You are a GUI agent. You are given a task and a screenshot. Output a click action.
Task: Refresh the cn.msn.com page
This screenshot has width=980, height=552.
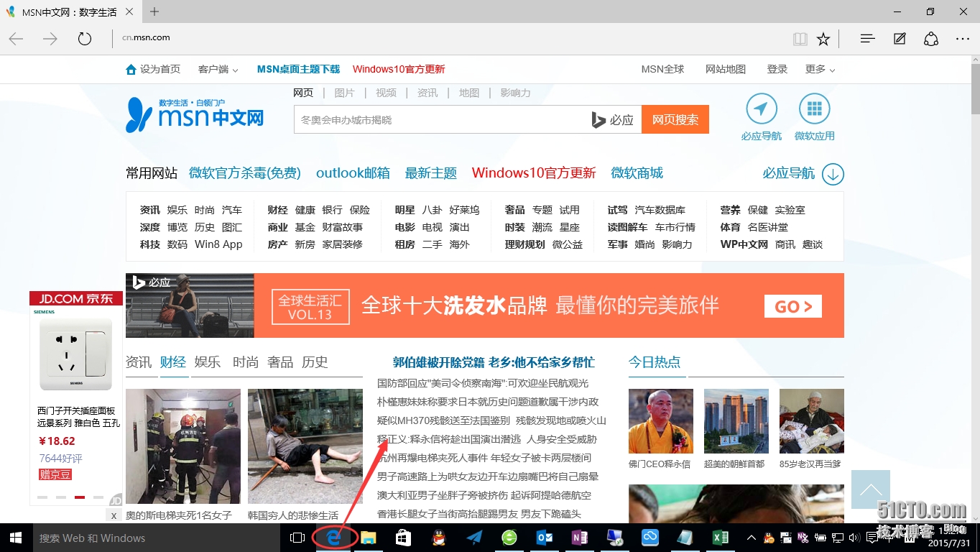pos(85,39)
